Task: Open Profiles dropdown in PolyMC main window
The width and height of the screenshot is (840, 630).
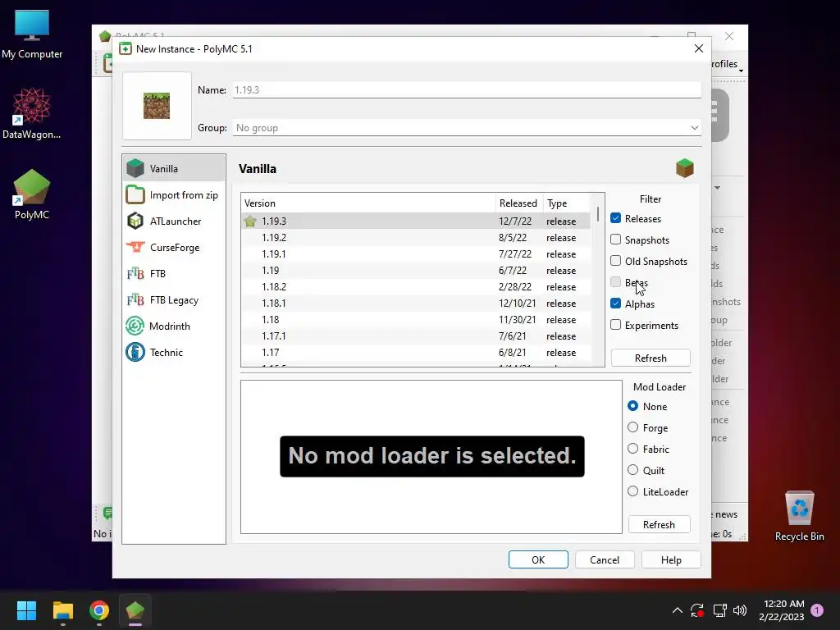Action: pyautogui.click(x=728, y=64)
